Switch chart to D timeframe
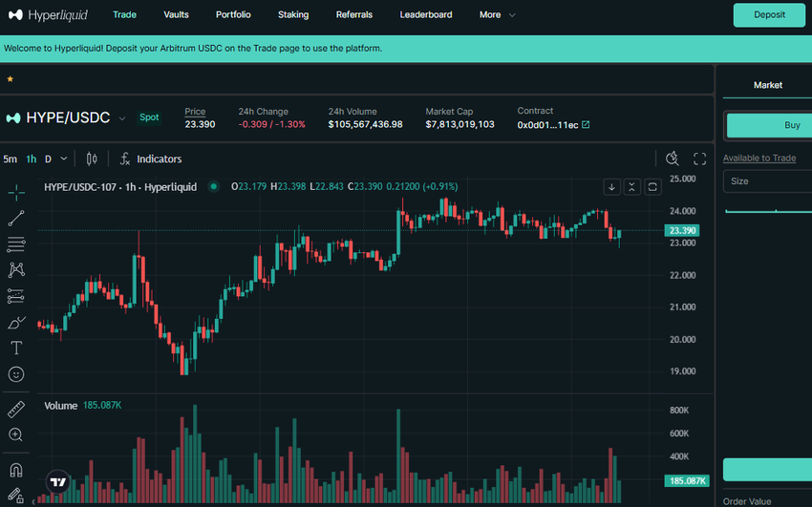812x507 pixels. (48, 158)
